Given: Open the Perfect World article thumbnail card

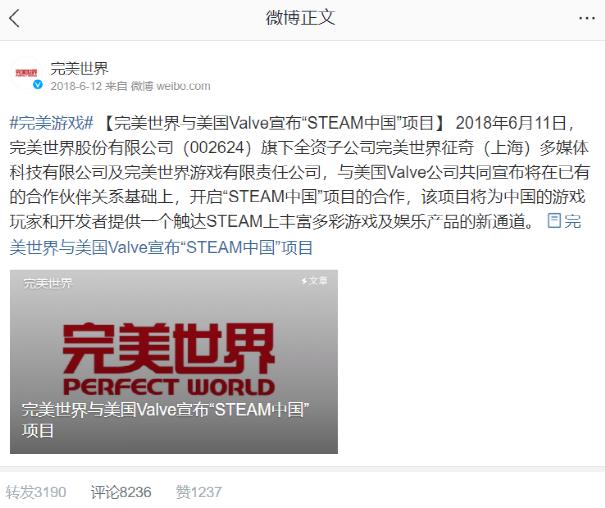Looking at the screenshot, I should click(x=174, y=362).
